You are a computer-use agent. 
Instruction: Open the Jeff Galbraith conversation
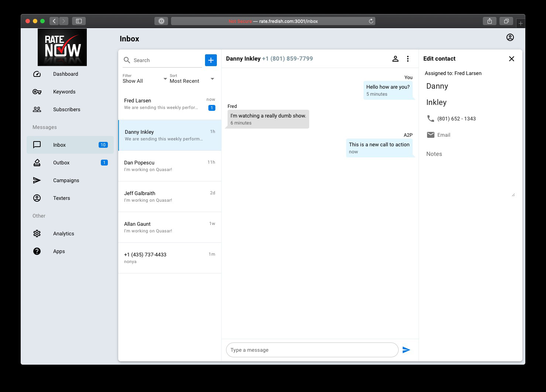(170, 197)
